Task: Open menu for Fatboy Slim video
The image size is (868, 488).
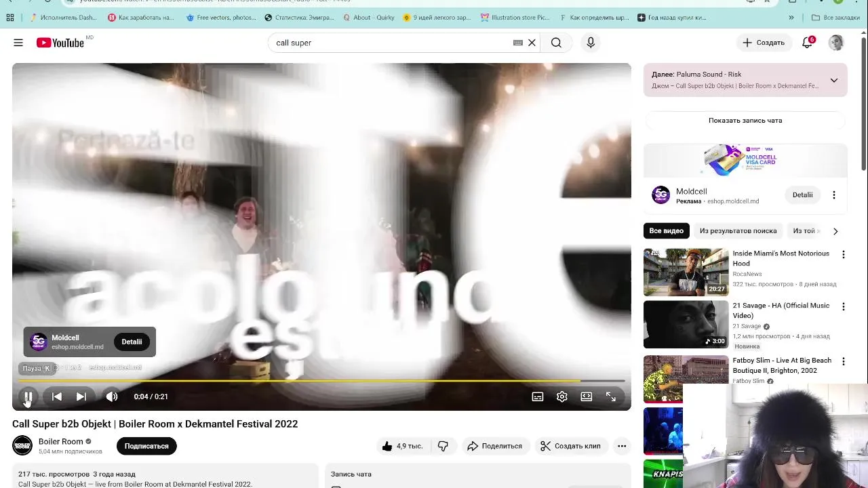Action: pos(844,362)
